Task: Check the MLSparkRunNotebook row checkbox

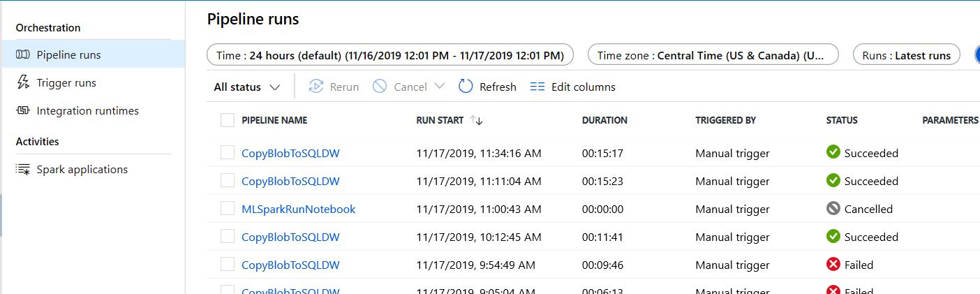Action: pos(228,209)
